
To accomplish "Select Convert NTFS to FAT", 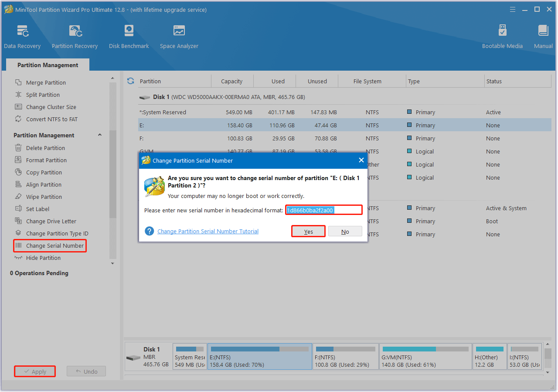I will (x=51, y=119).
